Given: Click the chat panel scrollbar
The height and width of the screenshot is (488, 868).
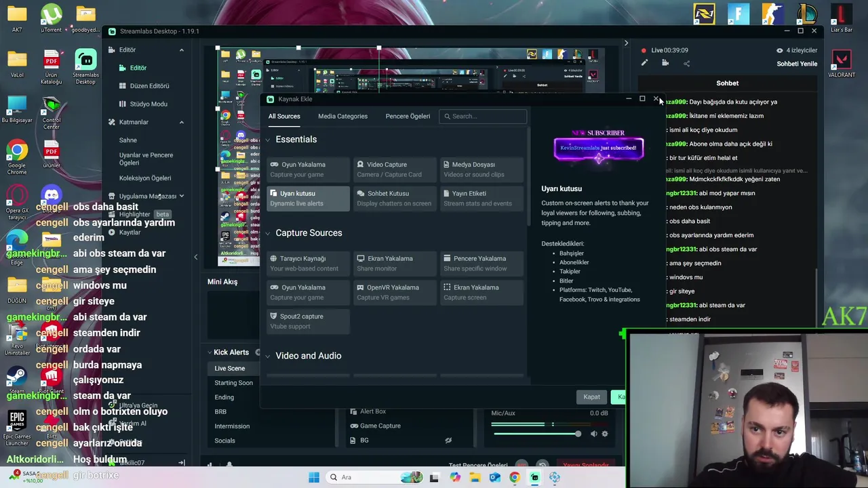Looking at the screenshot, I should coord(816,298).
